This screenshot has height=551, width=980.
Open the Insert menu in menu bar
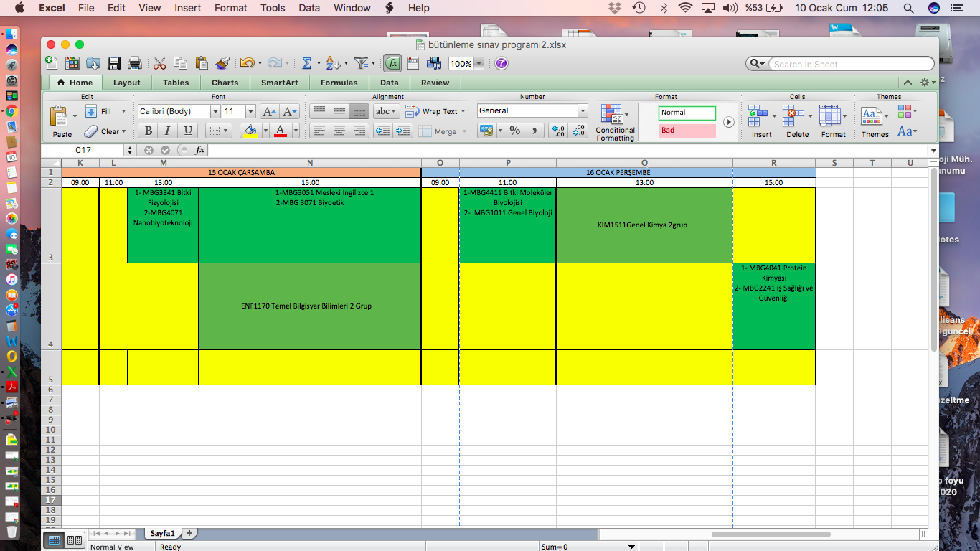point(187,8)
